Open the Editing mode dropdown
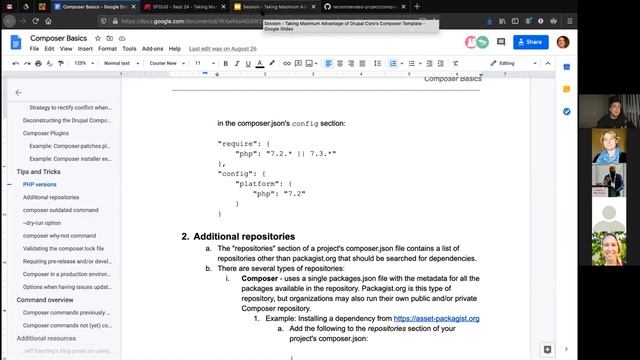Viewport: 640px width, 360px height. [x=513, y=63]
